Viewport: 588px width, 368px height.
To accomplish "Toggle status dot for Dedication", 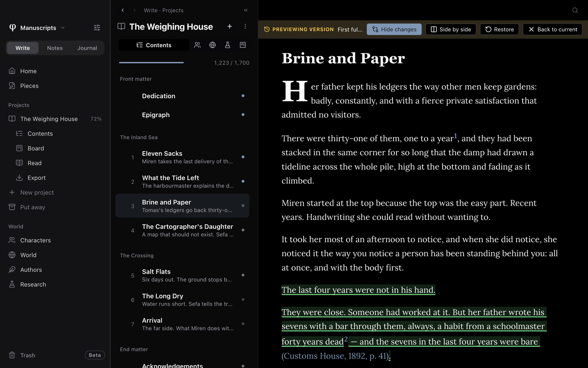I will coord(243,96).
